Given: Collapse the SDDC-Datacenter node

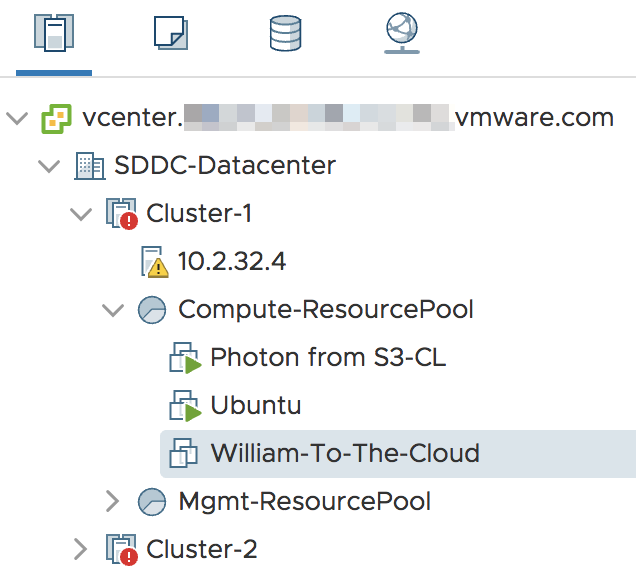Looking at the screenshot, I should [48, 166].
